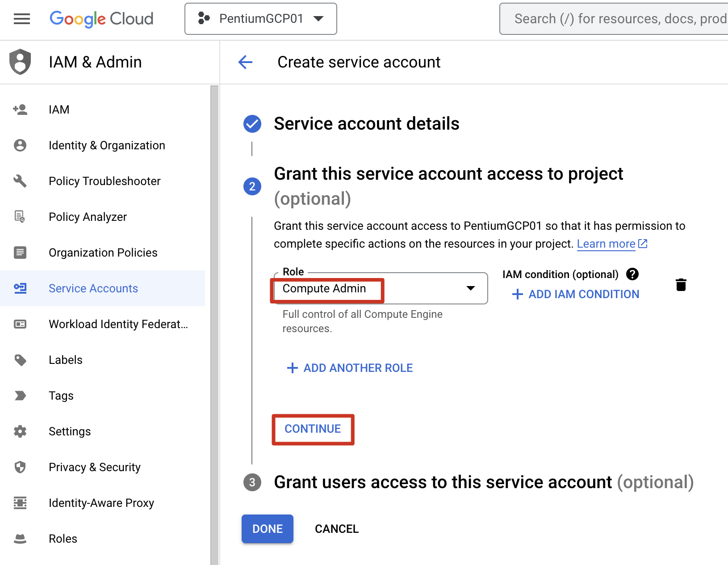Click the Google Cloud logo
Image resolution: width=728 pixels, height=565 pixels.
(101, 19)
